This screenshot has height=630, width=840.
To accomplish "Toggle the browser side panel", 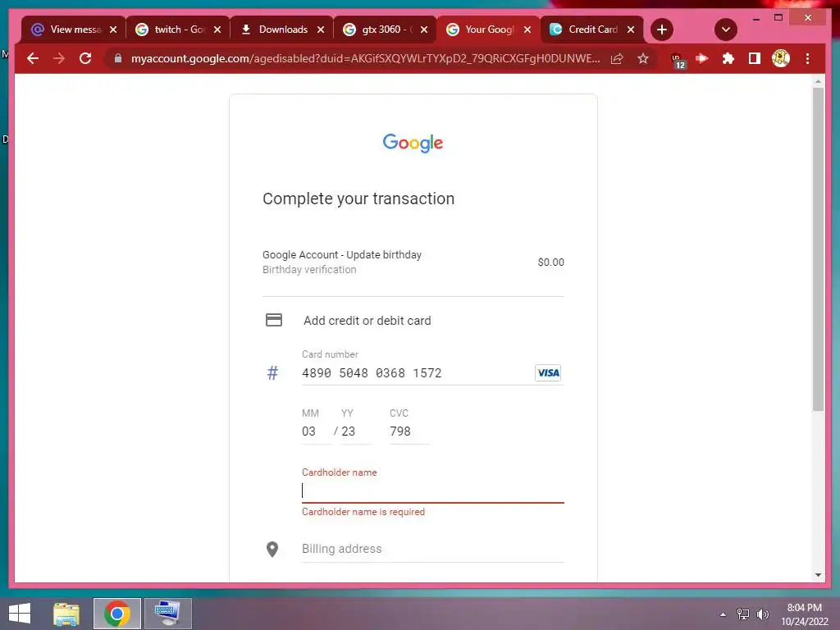I will pyautogui.click(x=755, y=58).
